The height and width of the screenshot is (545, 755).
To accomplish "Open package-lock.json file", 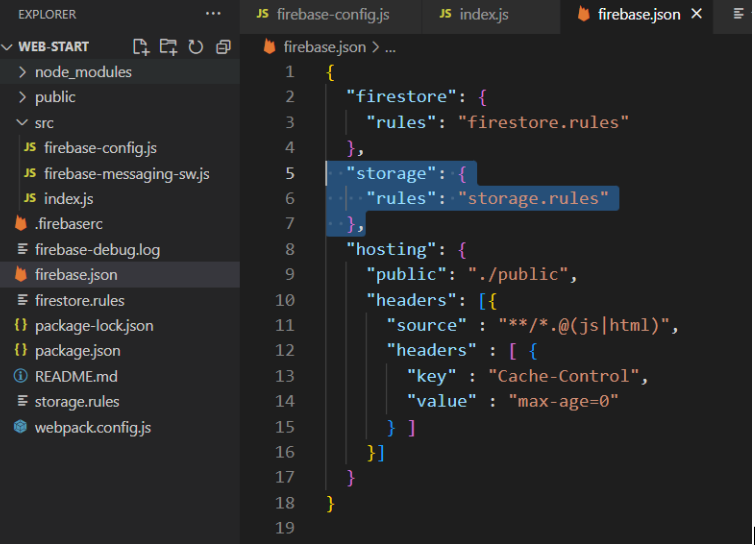I will point(120,325).
